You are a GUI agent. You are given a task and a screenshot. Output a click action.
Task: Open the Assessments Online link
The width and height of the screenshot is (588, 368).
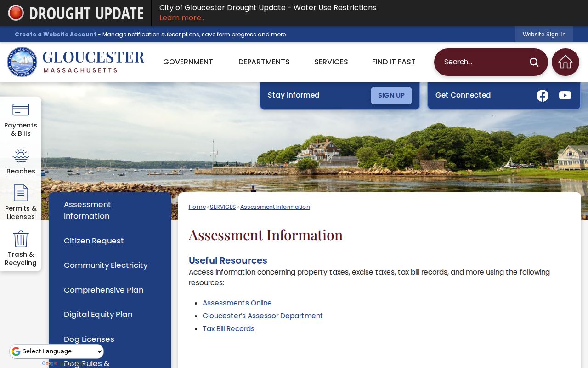(x=237, y=303)
